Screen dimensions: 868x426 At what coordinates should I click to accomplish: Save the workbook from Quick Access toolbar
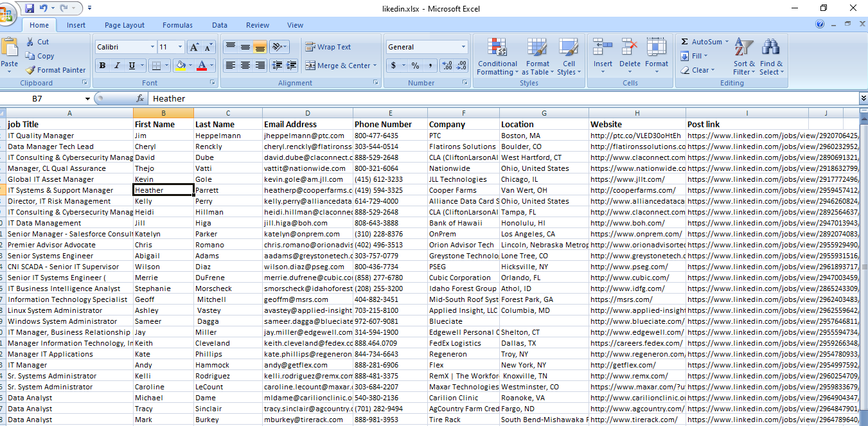(30, 8)
